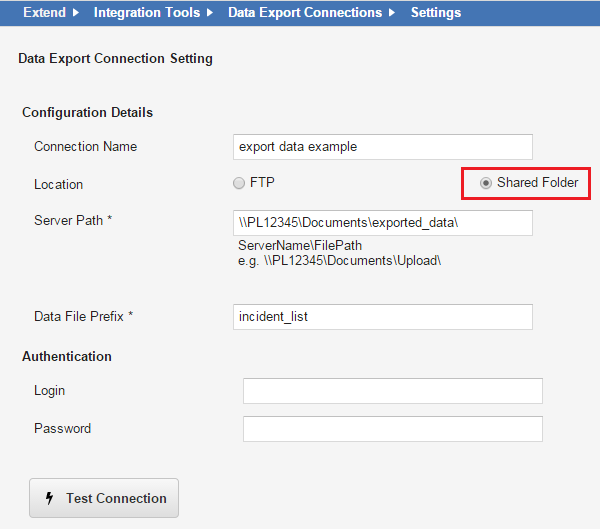Select the Shared Folder radio button
Viewport: 600px width, 529px height.
click(x=486, y=183)
